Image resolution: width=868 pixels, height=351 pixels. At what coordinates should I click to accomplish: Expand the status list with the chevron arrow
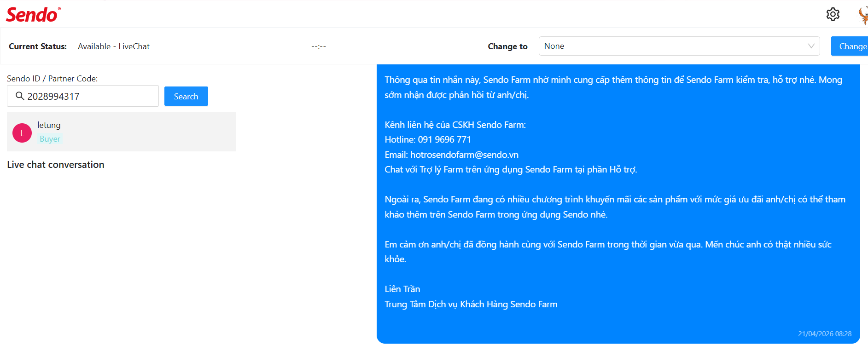pos(811,46)
